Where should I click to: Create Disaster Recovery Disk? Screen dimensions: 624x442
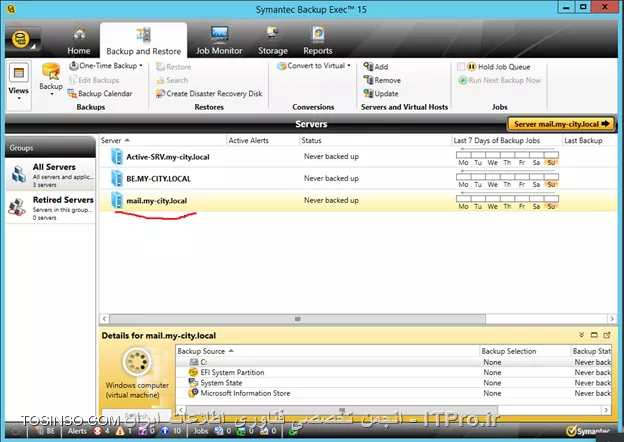pyautogui.click(x=209, y=93)
